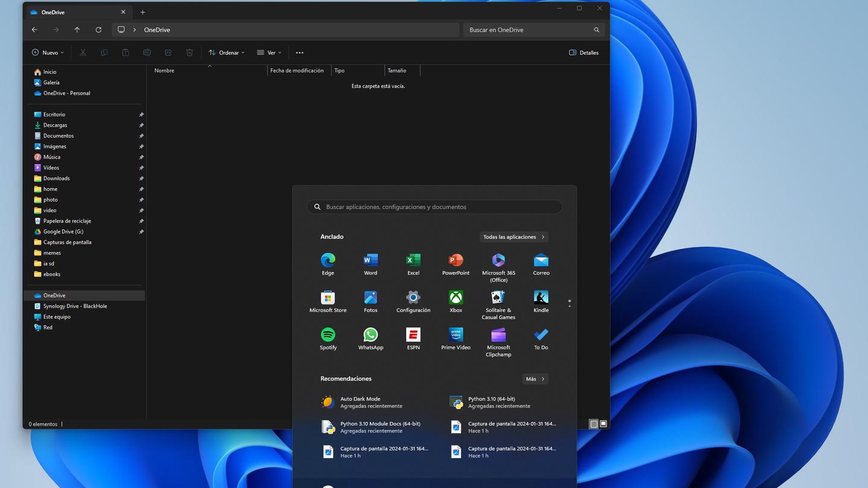
Task: Click Todas las aplicaciones button
Action: pos(514,237)
